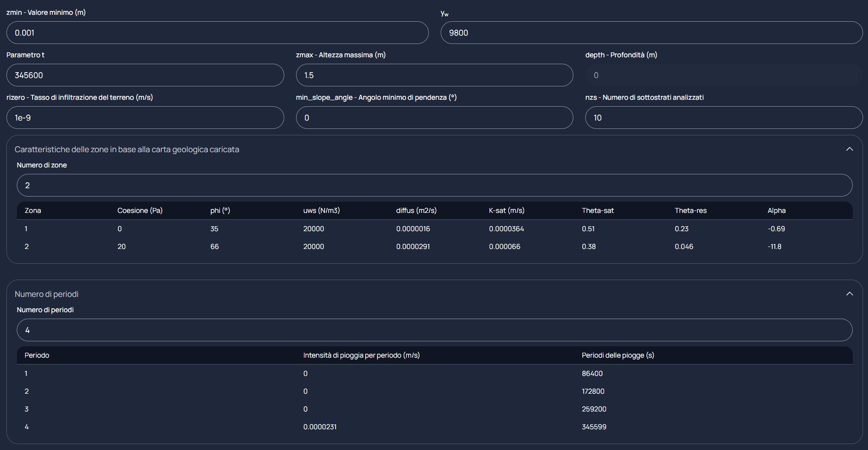Click the Zona column header
868x450 pixels.
[33, 210]
